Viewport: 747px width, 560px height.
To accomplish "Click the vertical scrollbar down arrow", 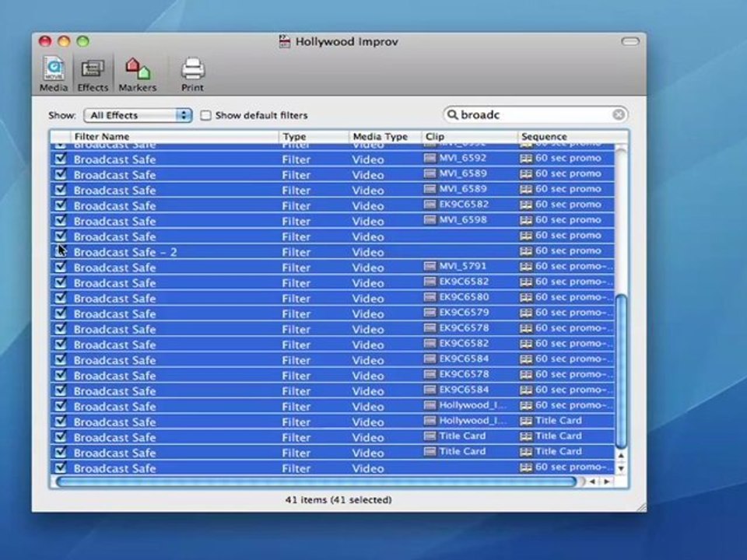I will (621, 468).
